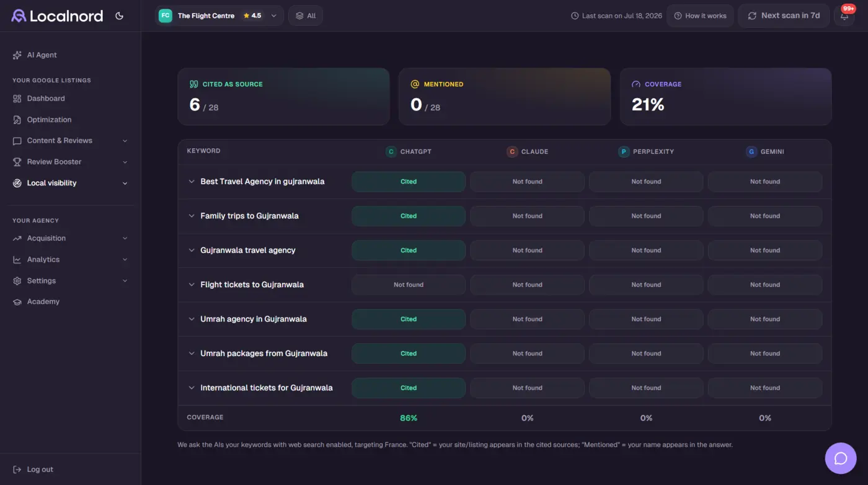868x485 pixels.
Task: Click the Coverage gauge icon
Action: coord(636,84)
